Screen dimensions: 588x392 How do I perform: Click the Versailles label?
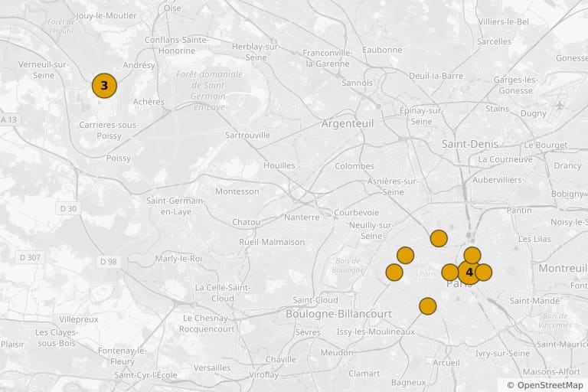pyautogui.click(x=212, y=367)
